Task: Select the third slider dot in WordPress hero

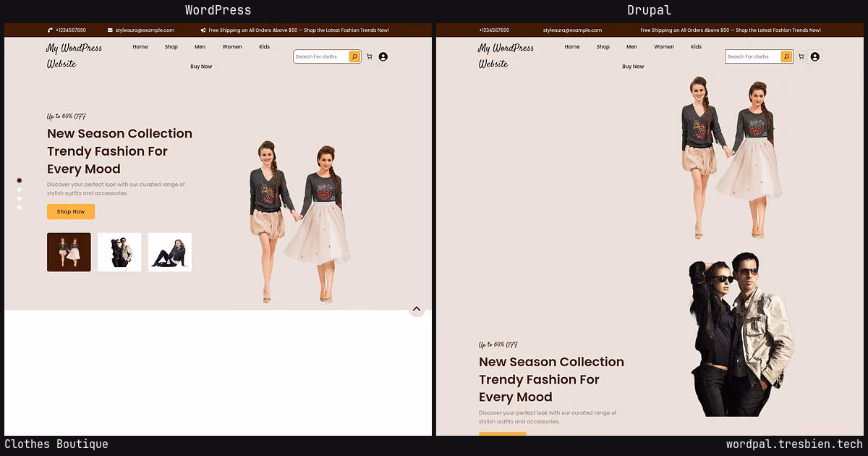Action: pos(20,198)
